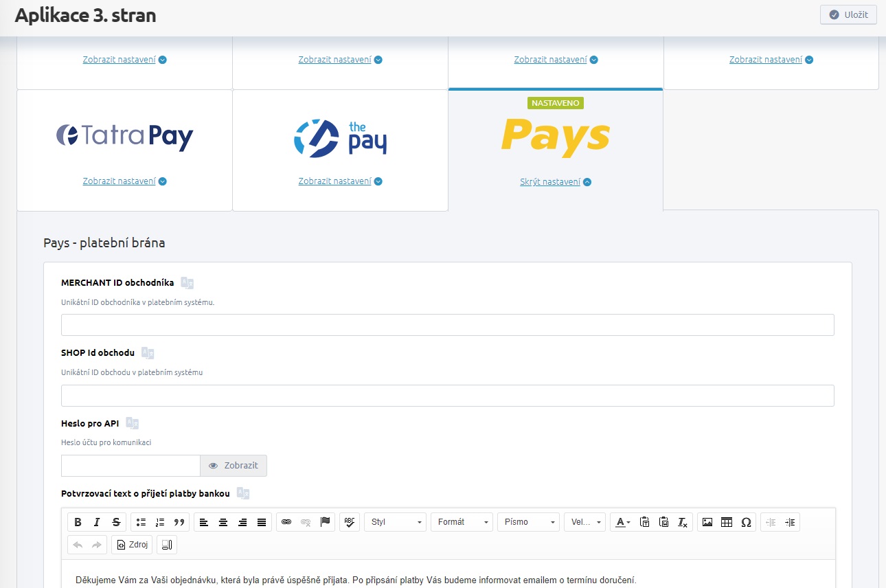
Task: Click the 'Aplikace 3. stran' page title
Action: (85, 15)
